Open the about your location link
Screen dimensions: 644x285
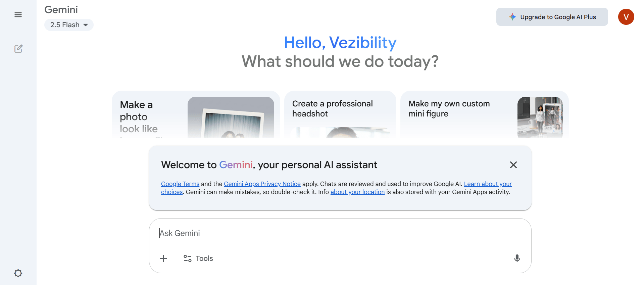click(357, 192)
